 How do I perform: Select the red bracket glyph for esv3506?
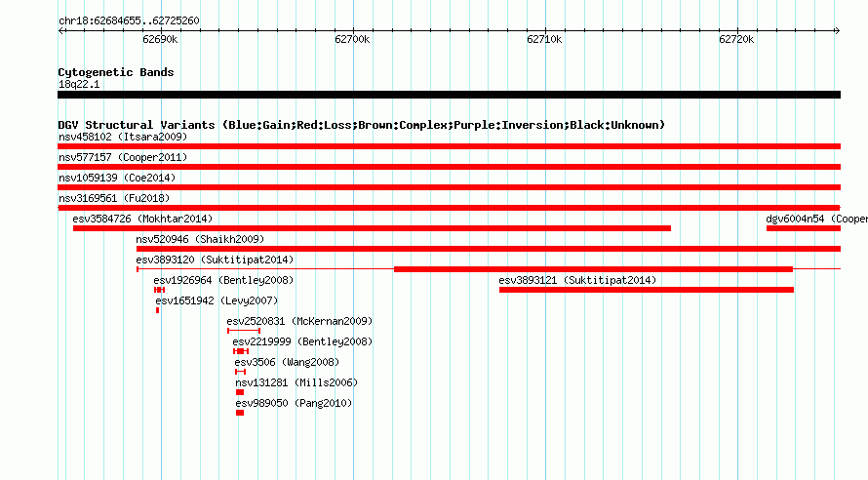click(240, 372)
